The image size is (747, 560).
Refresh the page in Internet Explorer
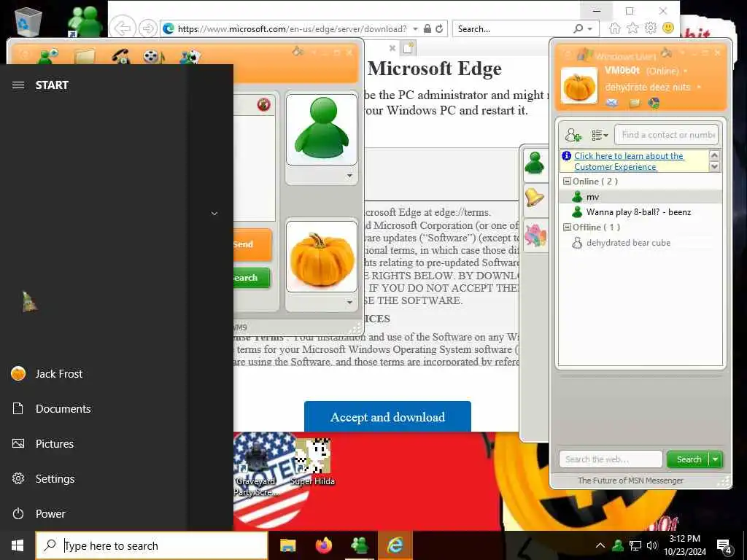(x=439, y=28)
